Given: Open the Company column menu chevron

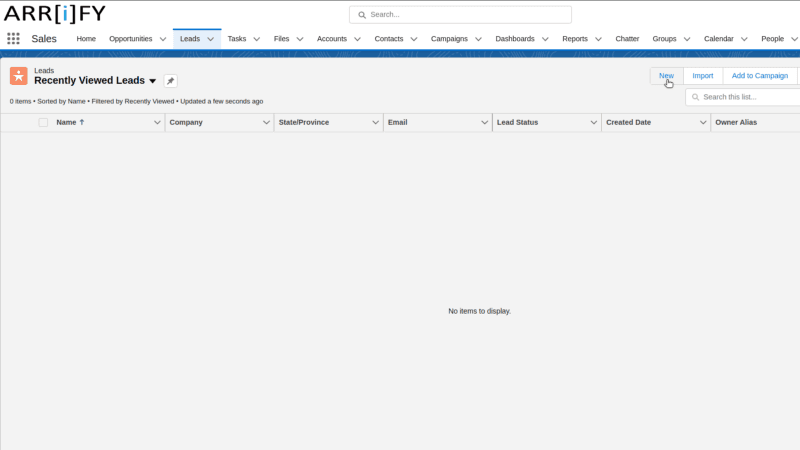Looking at the screenshot, I should (x=266, y=122).
